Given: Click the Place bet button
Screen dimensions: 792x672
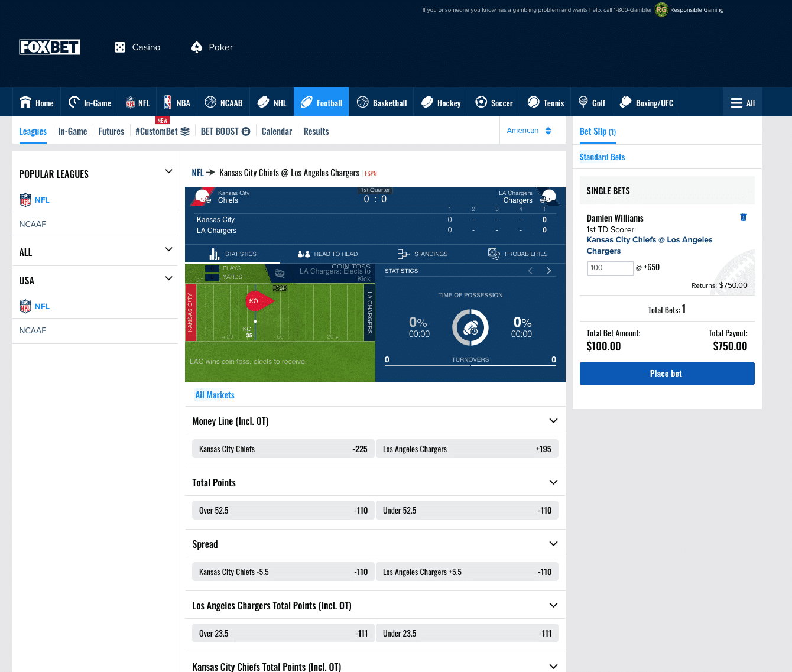Looking at the screenshot, I should [x=667, y=374].
